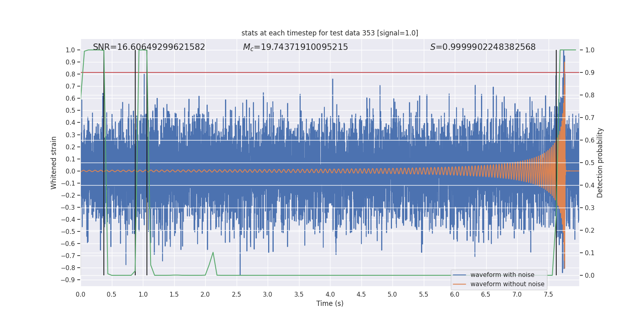Select the 4.5 tick on the Time axis
Image resolution: width=644 pixels, height=322 pixels.
(x=361, y=294)
